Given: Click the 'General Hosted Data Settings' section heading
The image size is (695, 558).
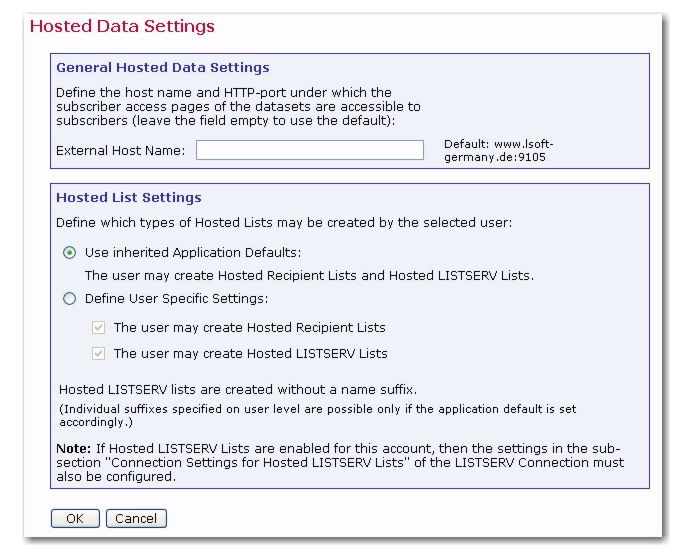Looking at the screenshot, I should (163, 67).
